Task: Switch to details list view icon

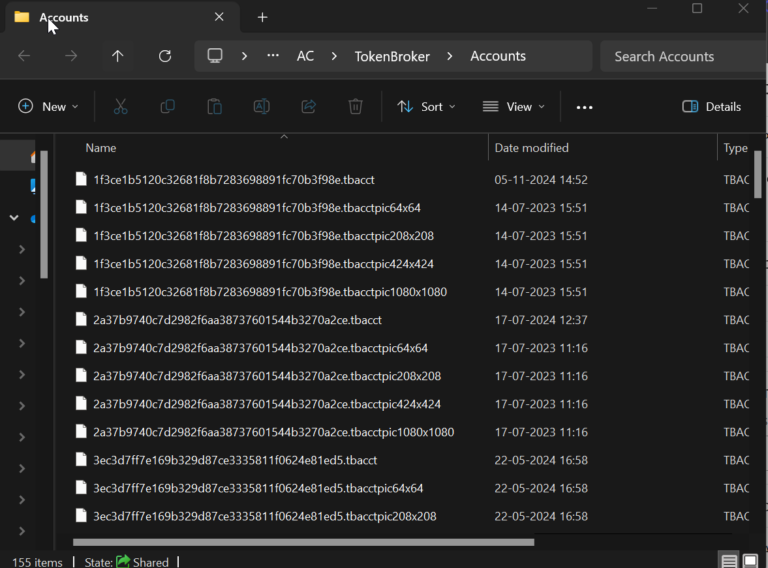Action: coord(729,561)
